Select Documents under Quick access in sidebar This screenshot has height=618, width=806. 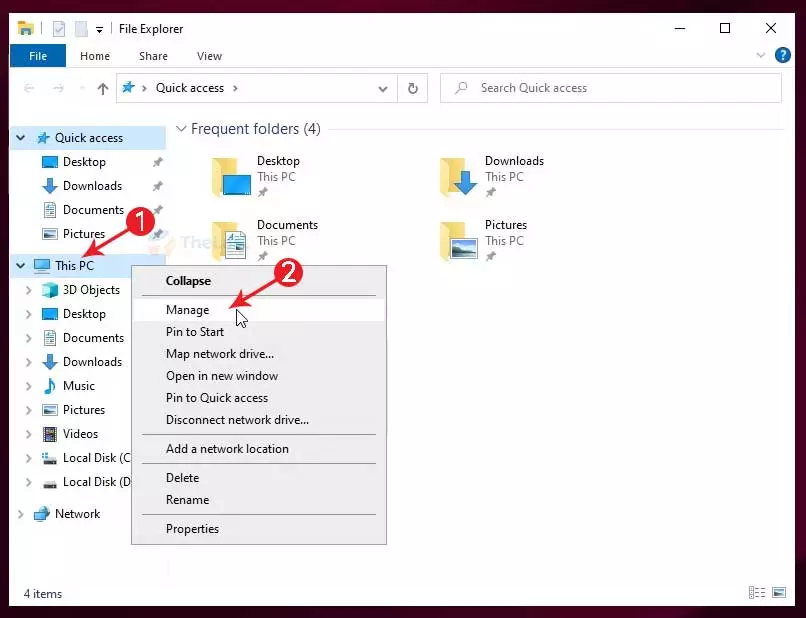pos(94,210)
